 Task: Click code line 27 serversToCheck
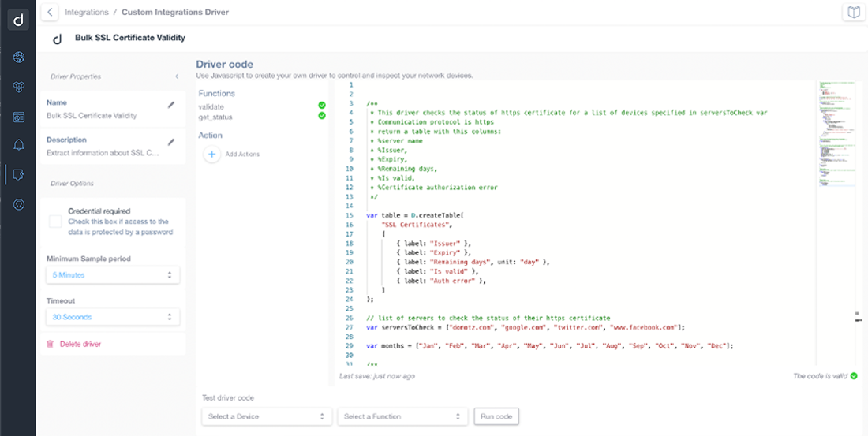(526, 327)
